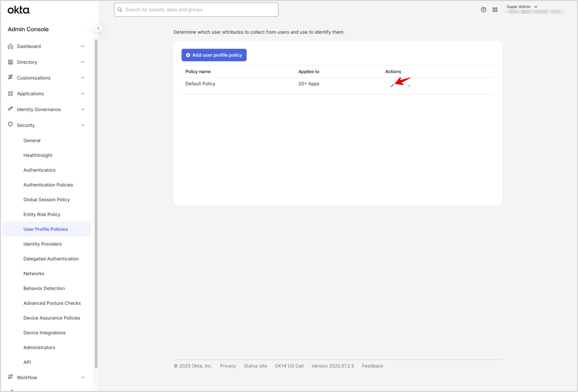578x392 pixels.
Task: Collapse the sidebar with the arrow button
Action: 98,28
